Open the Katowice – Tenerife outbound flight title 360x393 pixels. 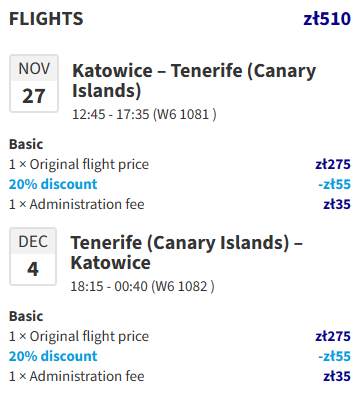pos(194,81)
